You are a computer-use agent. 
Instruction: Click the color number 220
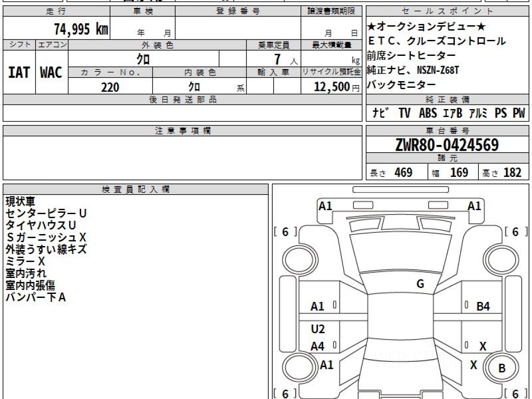(110, 87)
